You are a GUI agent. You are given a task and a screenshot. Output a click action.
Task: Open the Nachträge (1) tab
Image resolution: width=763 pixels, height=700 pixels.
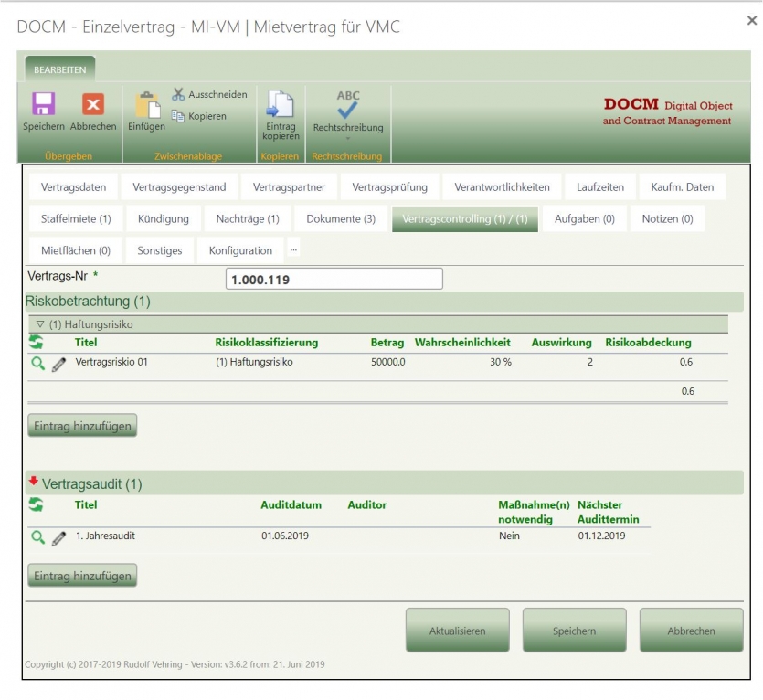(248, 218)
